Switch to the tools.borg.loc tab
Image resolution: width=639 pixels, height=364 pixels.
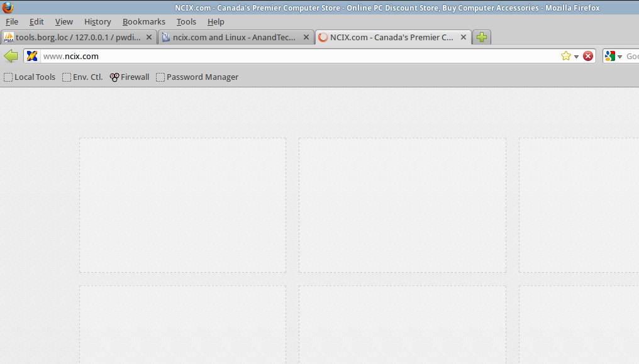(75, 38)
